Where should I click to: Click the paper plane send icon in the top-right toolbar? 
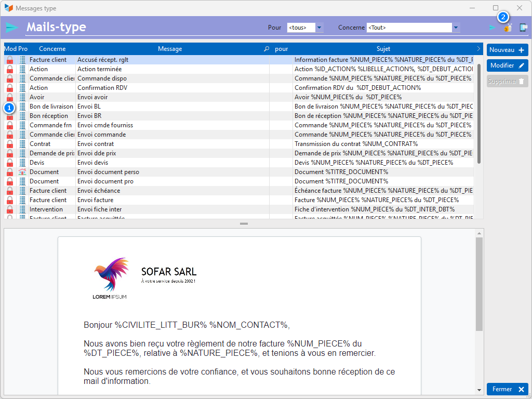point(491,28)
